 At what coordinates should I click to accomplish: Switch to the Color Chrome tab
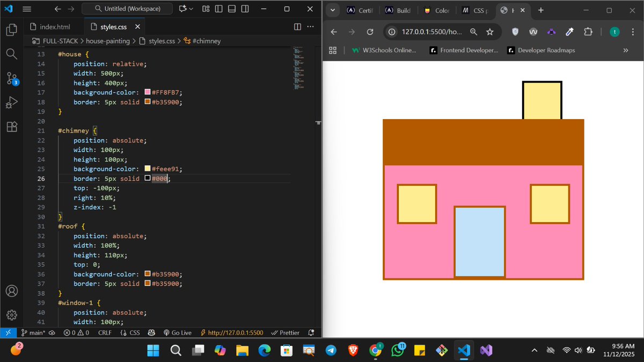[x=437, y=10]
